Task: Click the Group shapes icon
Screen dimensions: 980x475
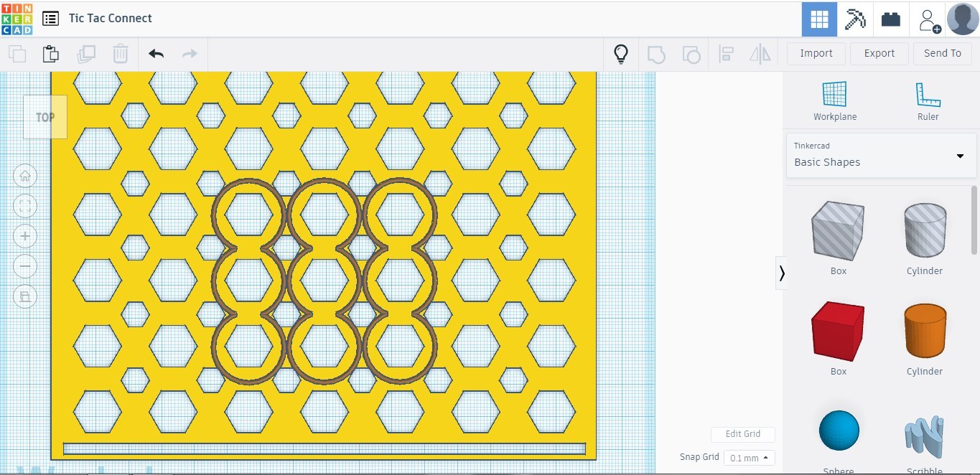Action: coord(656,54)
